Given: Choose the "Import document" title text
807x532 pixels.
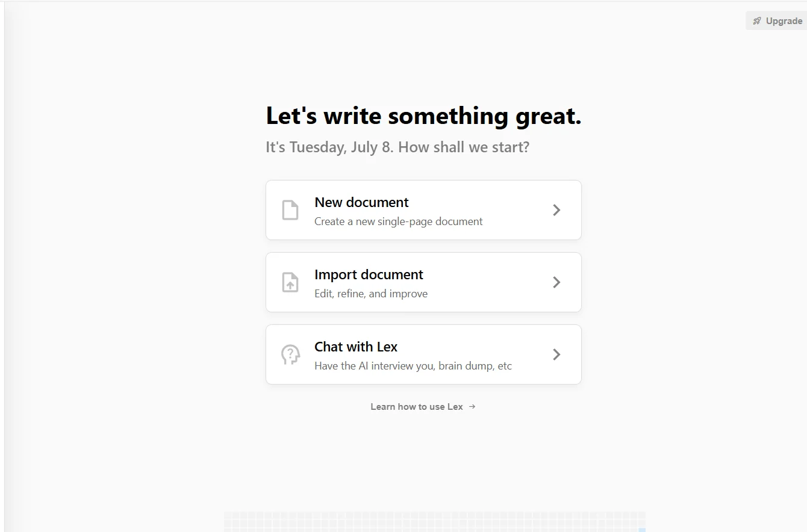Looking at the screenshot, I should pos(369,274).
